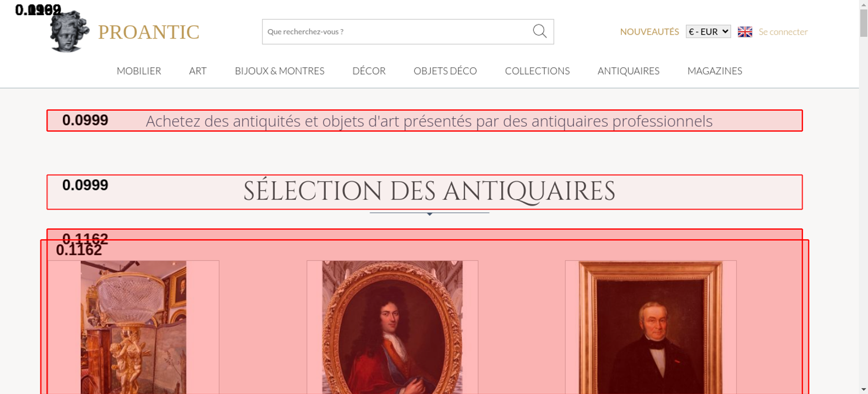Click the Proantic cherub head logo
The image size is (868, 394).
69,32
